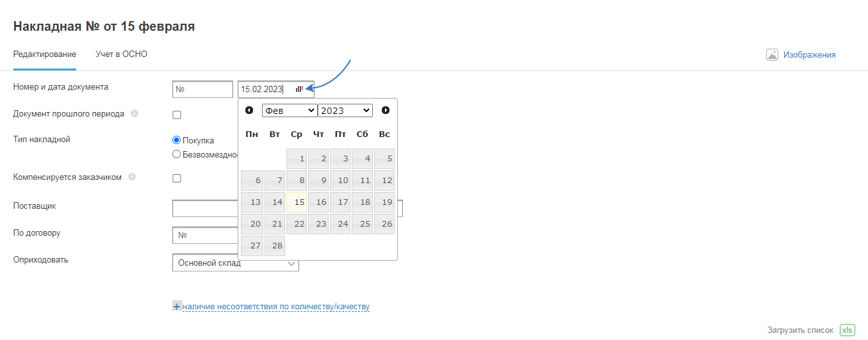Click info icon beside Компенсируется заказчиком
Image resolution: width=868 pixels, height=340 pixels.
pyautogui.click(x=132, y=177)
